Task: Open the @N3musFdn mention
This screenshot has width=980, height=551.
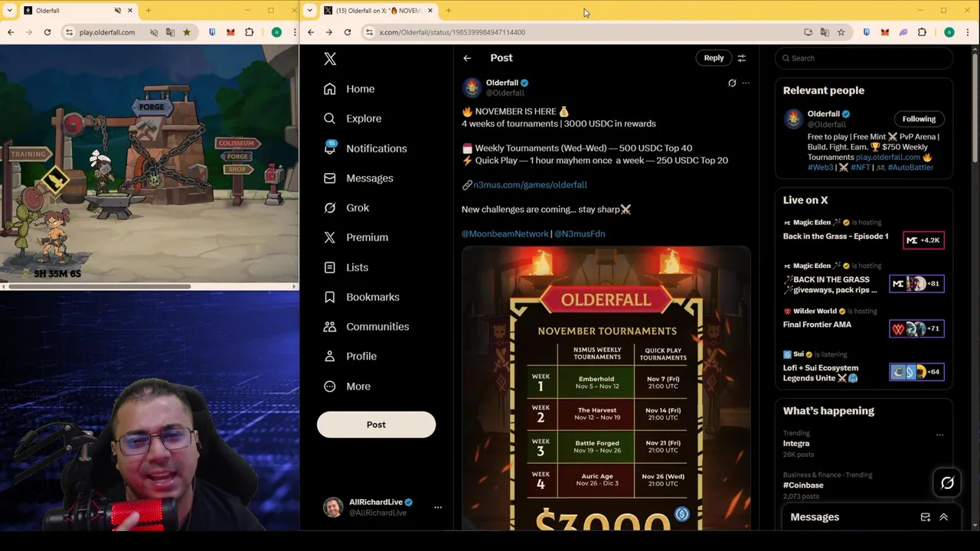Action: pyautogui.click(x=580, y=233)
